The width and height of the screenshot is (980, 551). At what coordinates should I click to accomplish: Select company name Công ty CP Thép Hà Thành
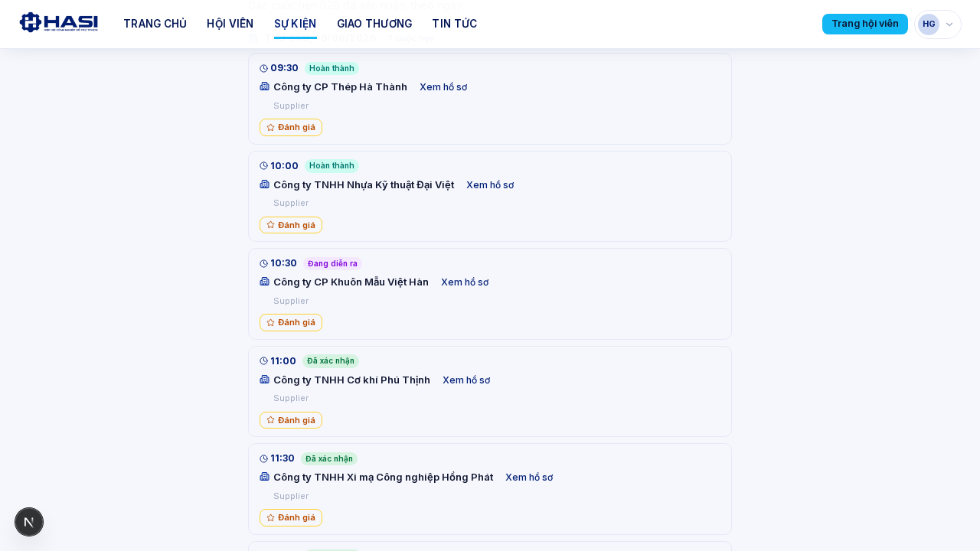coord(340,87)
